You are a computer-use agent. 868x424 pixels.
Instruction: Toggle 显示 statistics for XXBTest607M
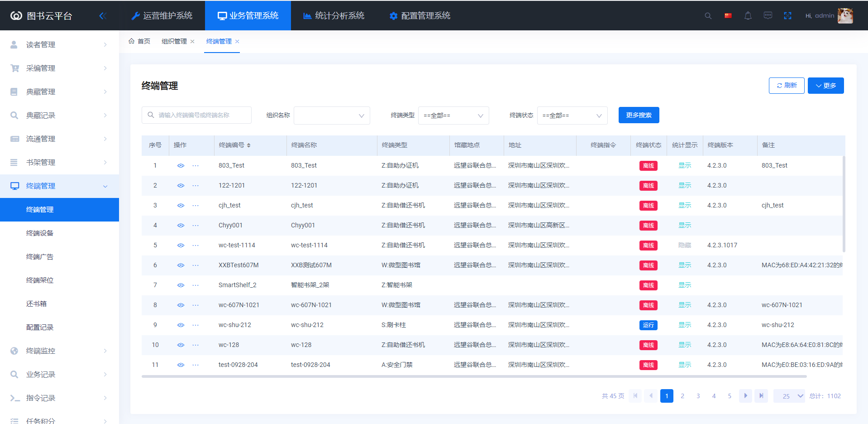click(685, 265)
